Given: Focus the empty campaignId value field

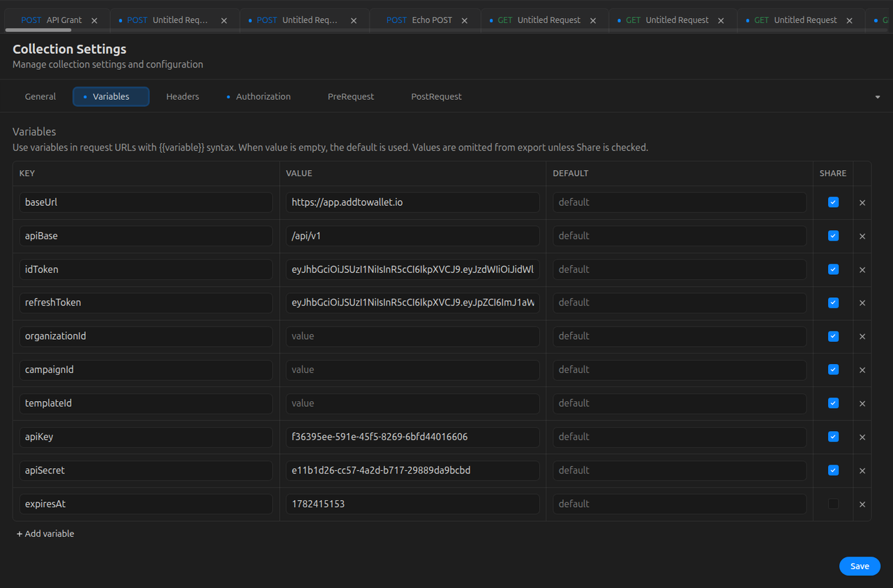Looking at the screenshot, I should click(x=413, y=370).
